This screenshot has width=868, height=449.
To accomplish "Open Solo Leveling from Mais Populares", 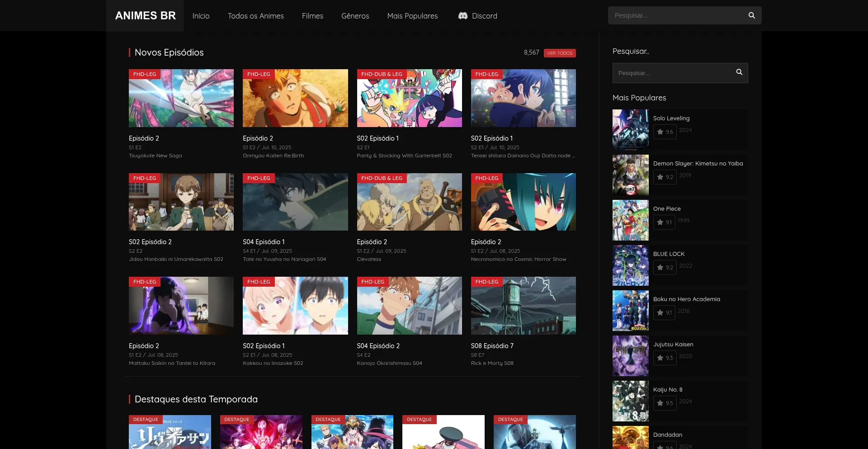I will (671, 118).
